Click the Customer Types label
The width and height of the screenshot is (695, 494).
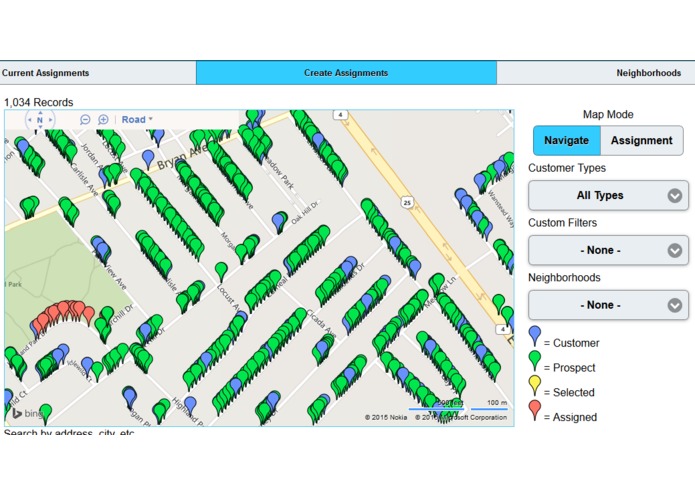[x=567, y=168]
